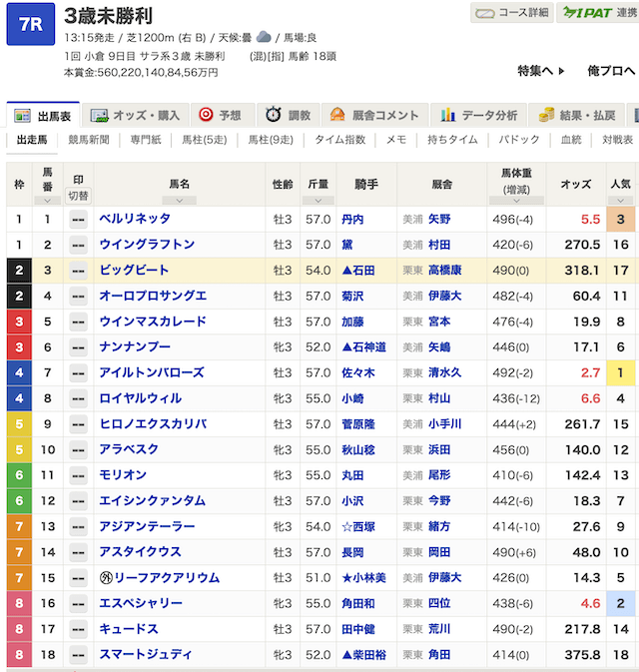Select the 対戦表 sub-tab

[618, 140]
